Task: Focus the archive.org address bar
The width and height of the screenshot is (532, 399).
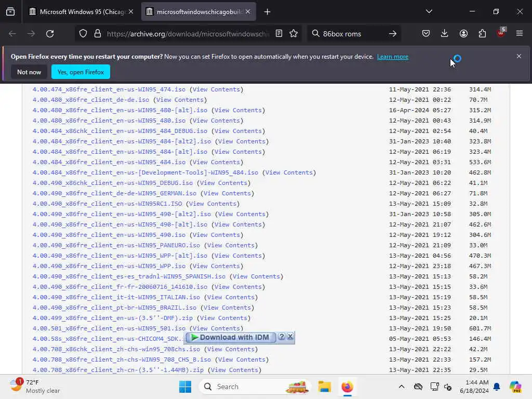Action: click(x=188, y=34)
